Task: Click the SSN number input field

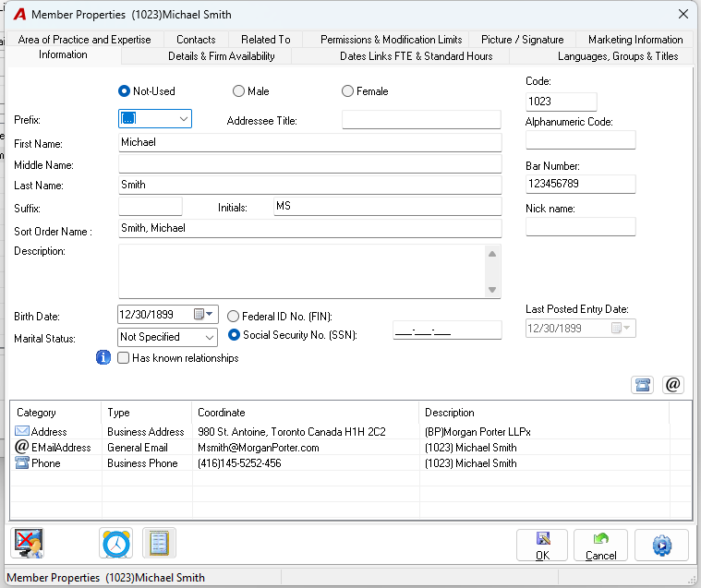Action: point(447,330)
